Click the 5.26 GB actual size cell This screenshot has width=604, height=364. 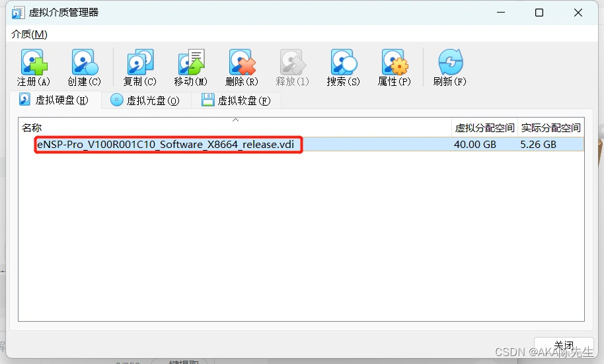coord(538,145)
